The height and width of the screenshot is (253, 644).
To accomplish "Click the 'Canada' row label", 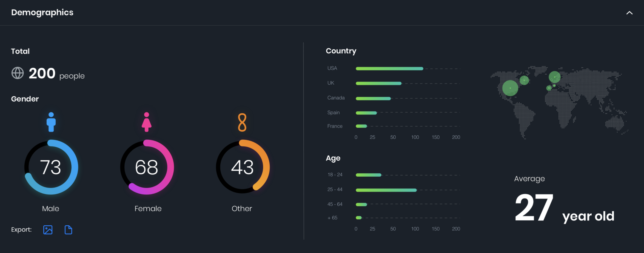I will pyautogui.click(x=336, y=98).
